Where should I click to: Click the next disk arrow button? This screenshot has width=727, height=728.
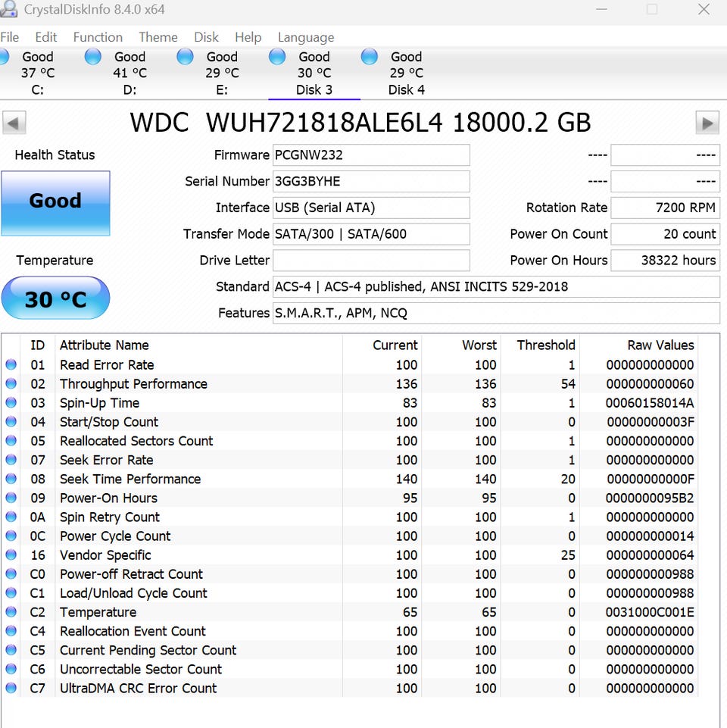coord(707,123)
